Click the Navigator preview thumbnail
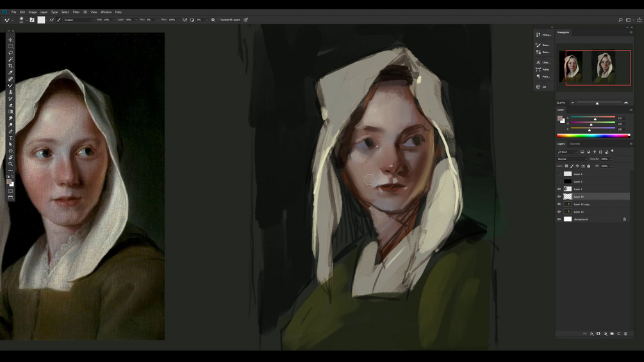The height and width of the screenshot is (362, 644). tap(594, 67)
